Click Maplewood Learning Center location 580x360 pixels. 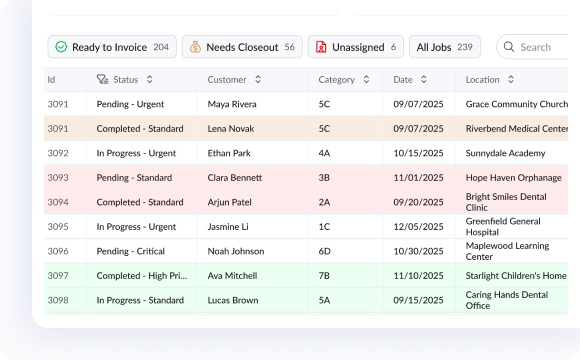(507, 251)
